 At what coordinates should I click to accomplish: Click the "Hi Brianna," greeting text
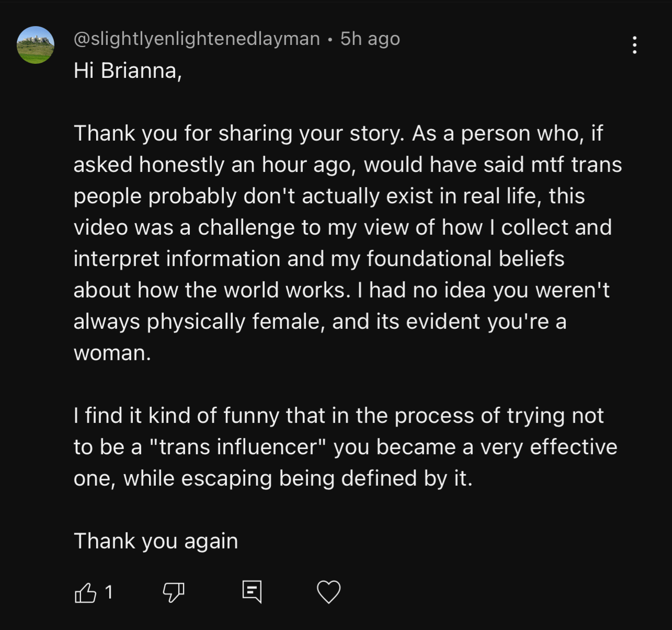click(x=128, y=70)
